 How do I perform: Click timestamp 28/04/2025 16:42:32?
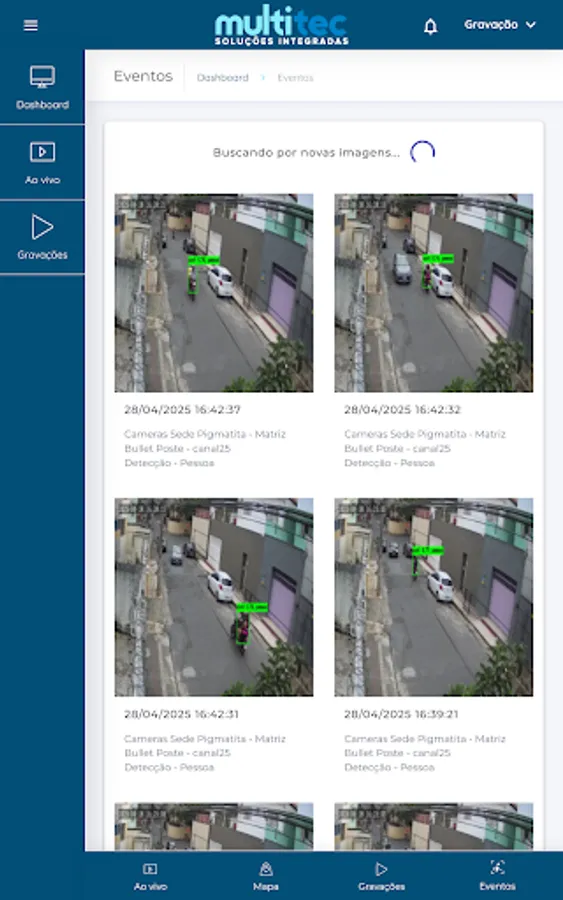[x=402, y=410]
